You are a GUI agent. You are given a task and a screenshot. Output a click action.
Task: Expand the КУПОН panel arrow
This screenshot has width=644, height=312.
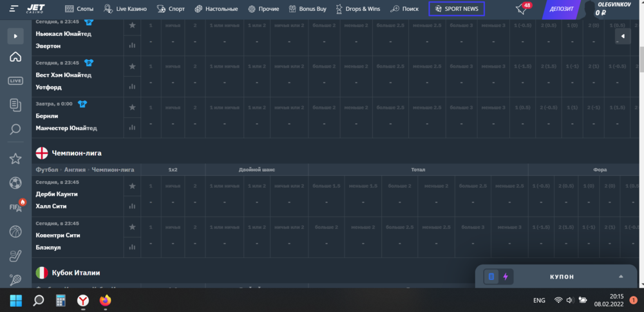(x=621, y=276)
